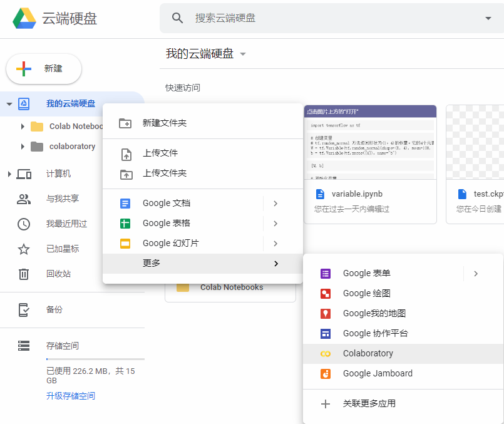Click the 我最近用过 clock icon
The width and height of the screenshot is (504, 424).
point(24,224)
